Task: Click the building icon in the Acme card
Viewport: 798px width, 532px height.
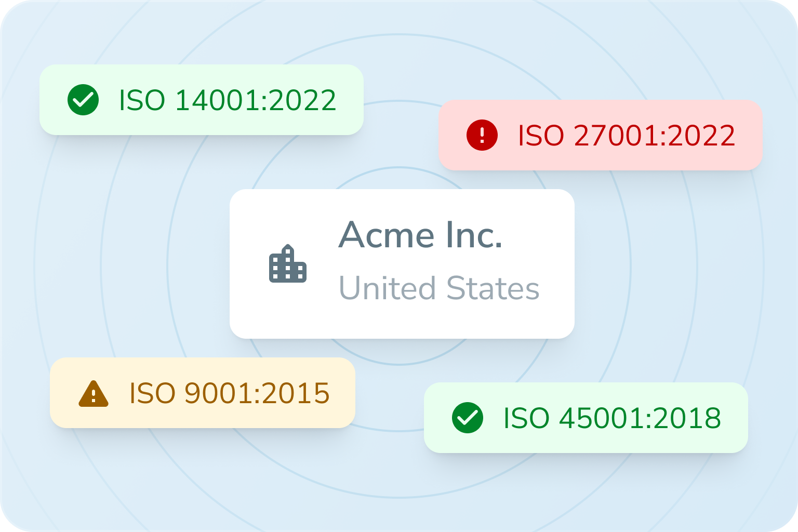Action: [288, 264]
